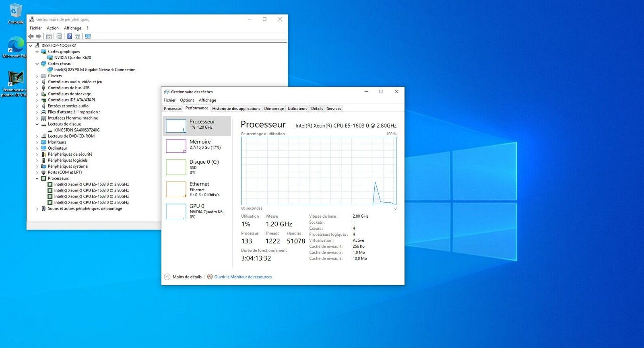Expand the Ordinateur category
This screenshot has height=348, width=644.
[x=37, y=148]
